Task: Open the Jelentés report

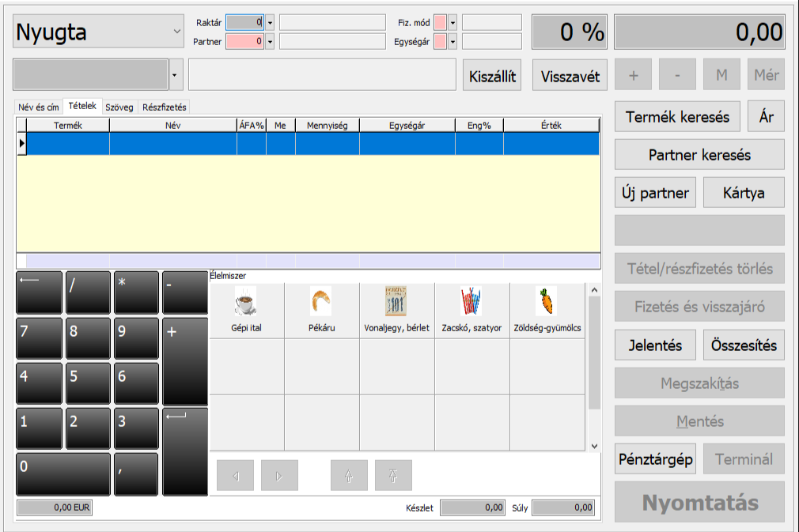Action: [x=655, y=345]
